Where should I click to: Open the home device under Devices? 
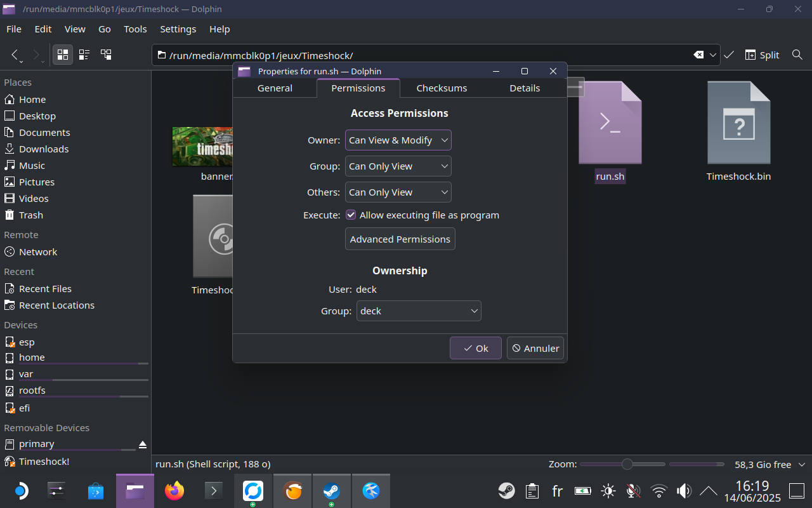[x=32, y=358]
